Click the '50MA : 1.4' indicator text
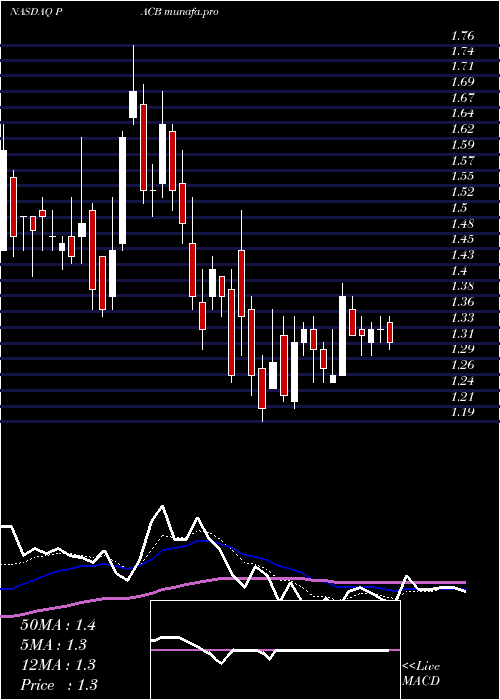Viewport: 500px width, 700px height. point(58,625)
